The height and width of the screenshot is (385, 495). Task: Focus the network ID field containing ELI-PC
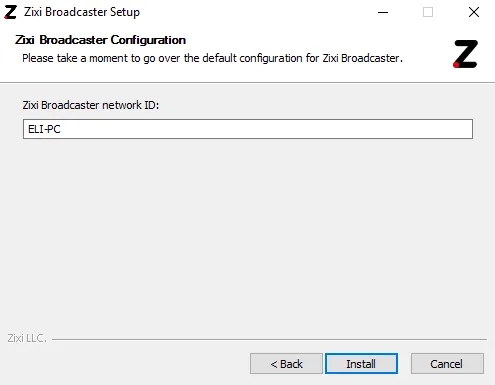coord(248,129)
